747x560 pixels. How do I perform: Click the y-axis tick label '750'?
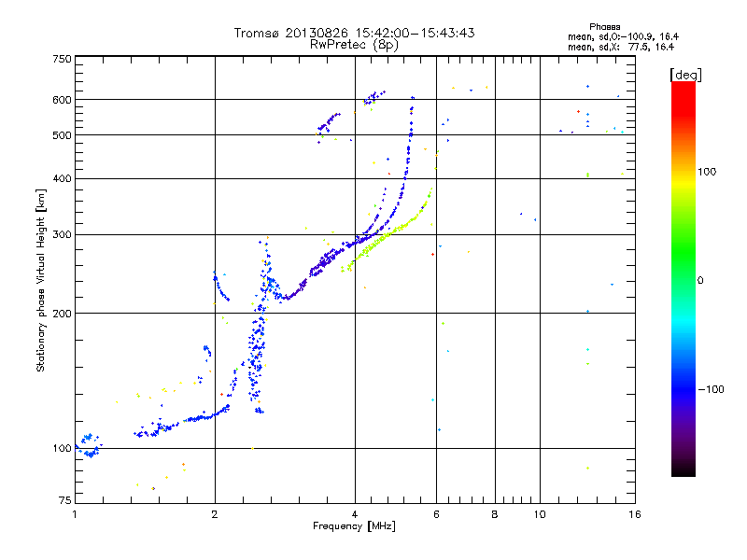pyautogui.click(x=62, y=59)
